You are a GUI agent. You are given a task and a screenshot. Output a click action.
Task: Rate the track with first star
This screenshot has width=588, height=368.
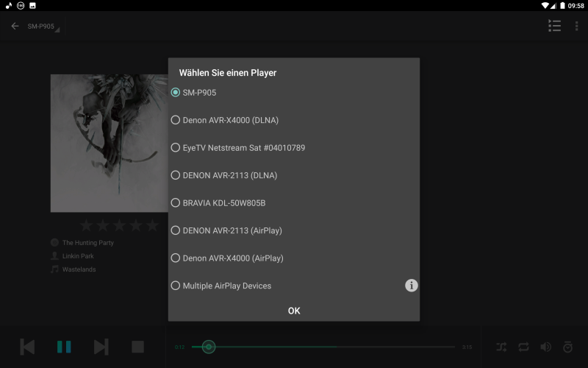click(86, 225)
